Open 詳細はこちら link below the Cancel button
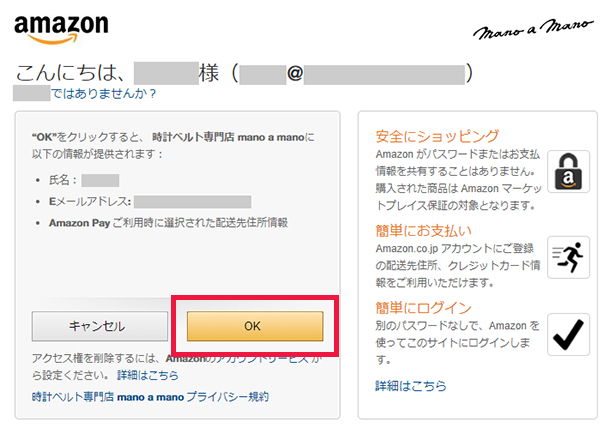The width and height of the screenshot is (615, 434). click(x=148, y=374)
